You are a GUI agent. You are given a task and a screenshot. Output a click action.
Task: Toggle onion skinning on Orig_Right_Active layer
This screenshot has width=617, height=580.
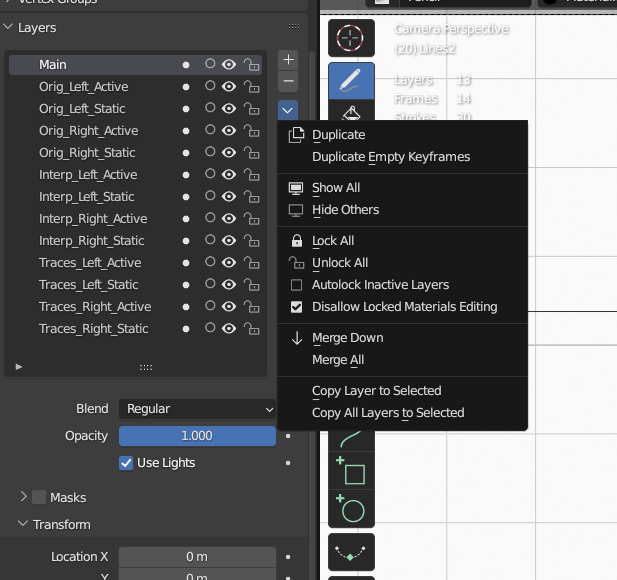point(210,130)
